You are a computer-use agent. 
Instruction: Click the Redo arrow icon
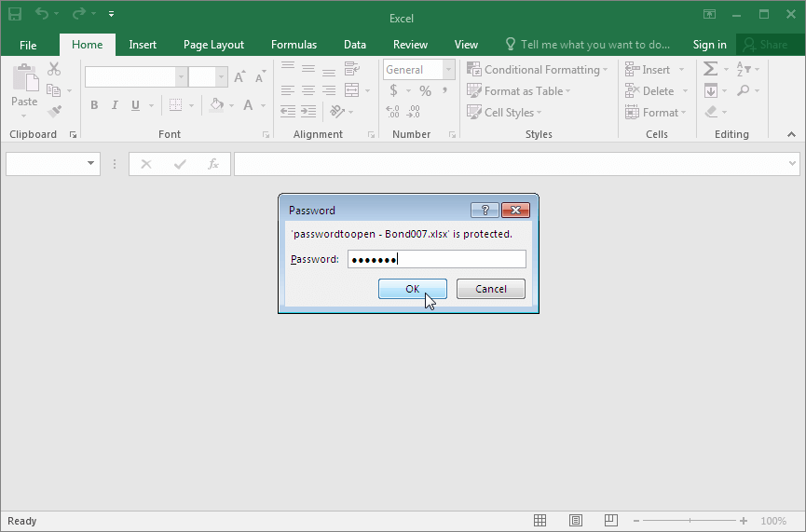pyautogui.click(x=78, y=13)
